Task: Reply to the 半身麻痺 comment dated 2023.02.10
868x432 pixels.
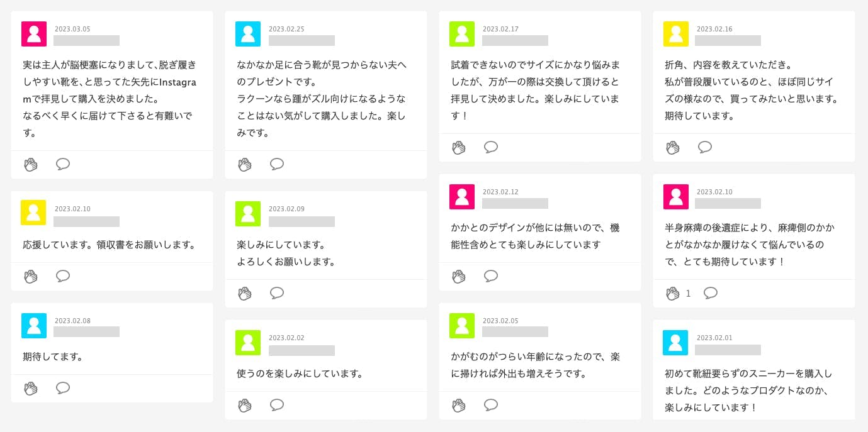Action: coord(711,292)
